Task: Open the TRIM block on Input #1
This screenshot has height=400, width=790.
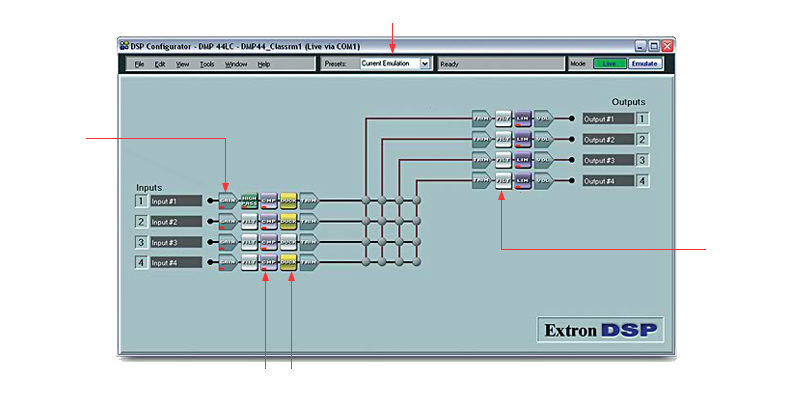Action: 308,201
